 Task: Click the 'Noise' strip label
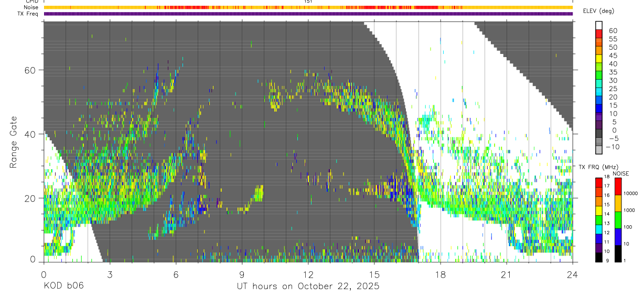point(31,7)
